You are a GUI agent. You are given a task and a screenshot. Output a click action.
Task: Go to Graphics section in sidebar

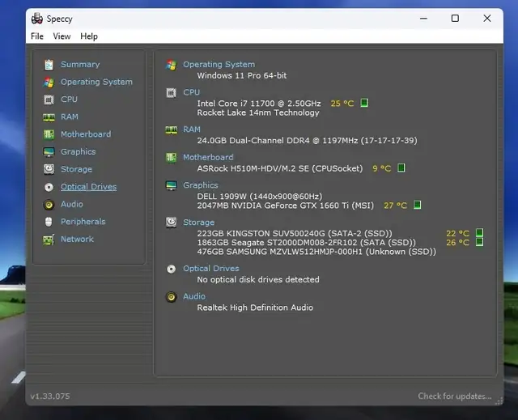pos(79,152)
